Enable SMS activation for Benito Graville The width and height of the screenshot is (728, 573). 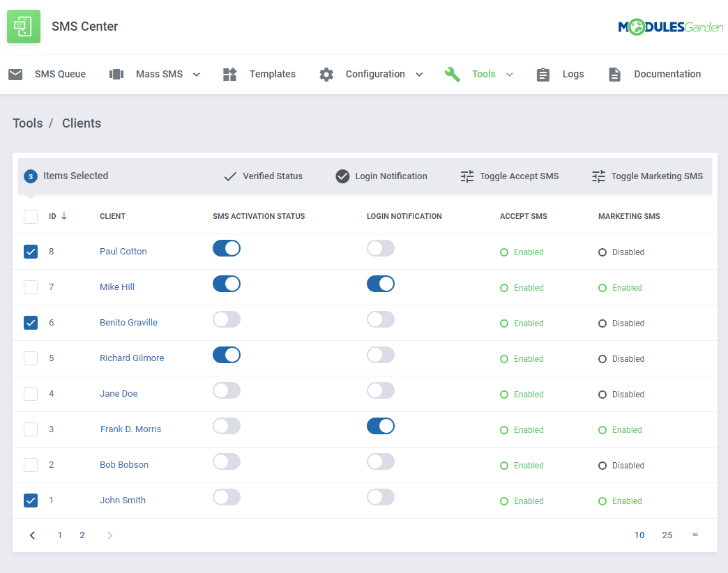227,319
